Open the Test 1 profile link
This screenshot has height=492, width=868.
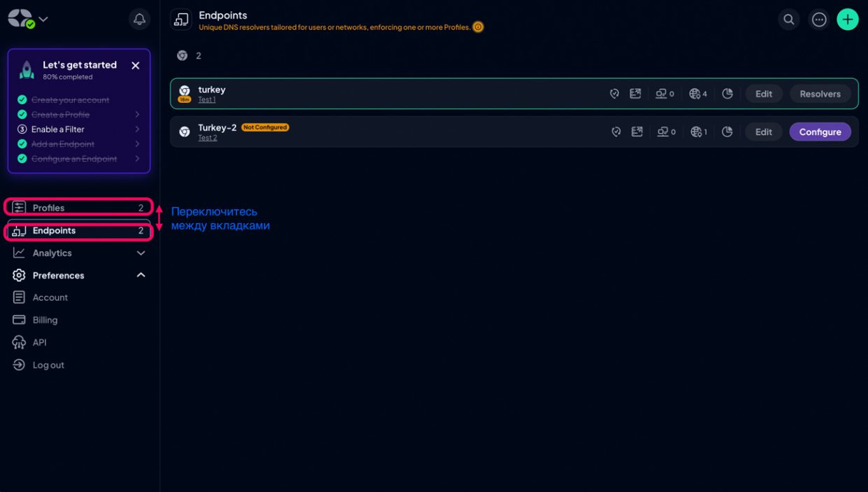[207, 100]
